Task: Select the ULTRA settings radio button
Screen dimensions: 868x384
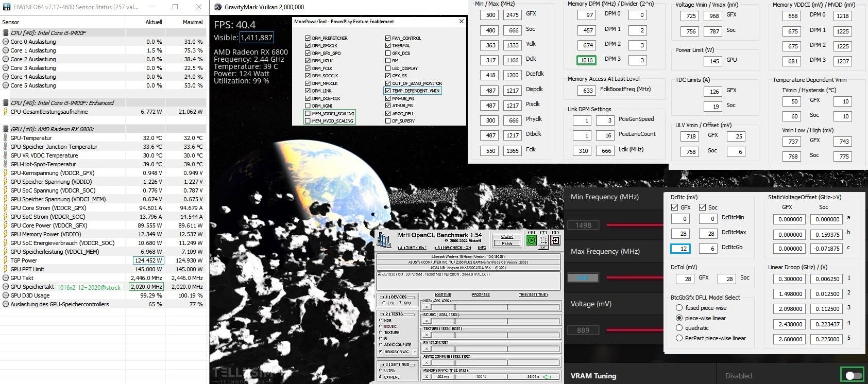Action: pos(381,370)
